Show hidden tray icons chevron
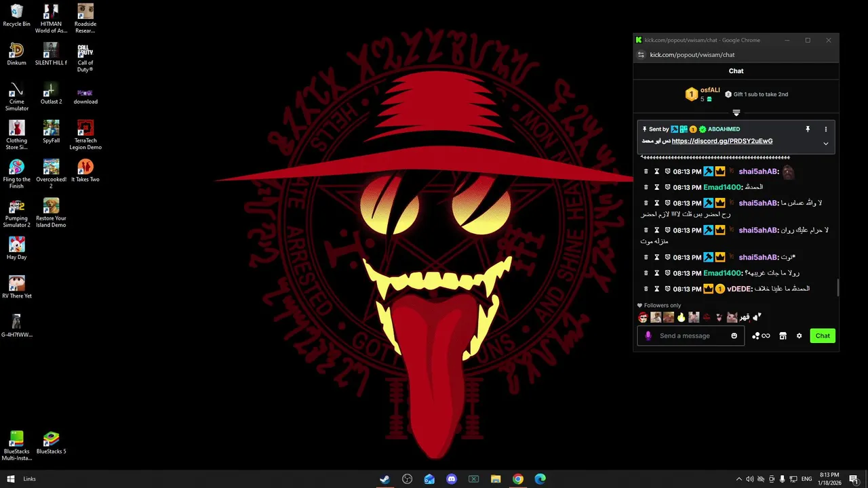The image size is (868, 488). (x=739, y=479)
